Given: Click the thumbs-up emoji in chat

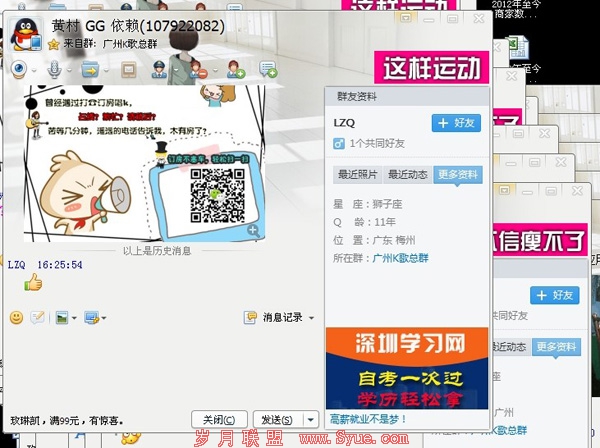Looking at the screenshot, I should 34,282.
